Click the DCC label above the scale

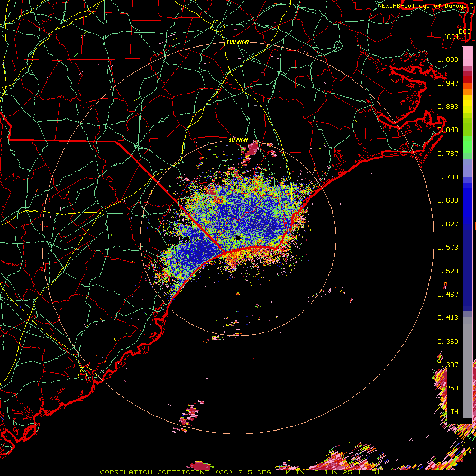[x=464, y=32]
